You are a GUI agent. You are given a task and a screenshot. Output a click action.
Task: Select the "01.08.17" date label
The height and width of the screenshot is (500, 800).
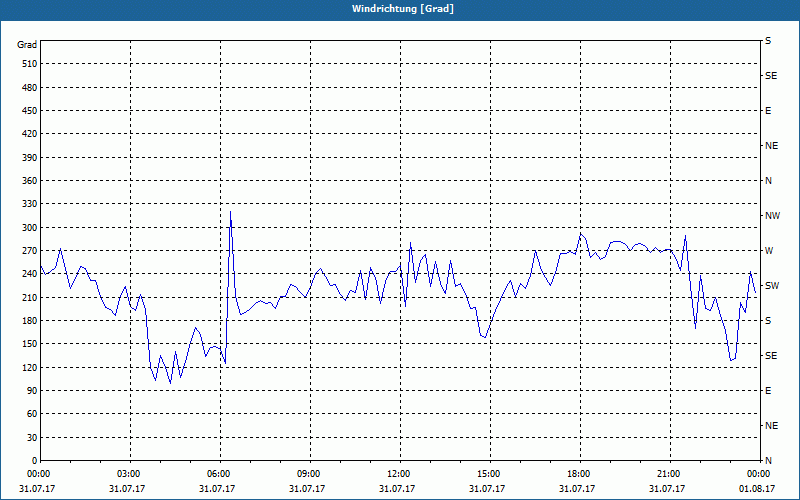[x=757, y=489]
